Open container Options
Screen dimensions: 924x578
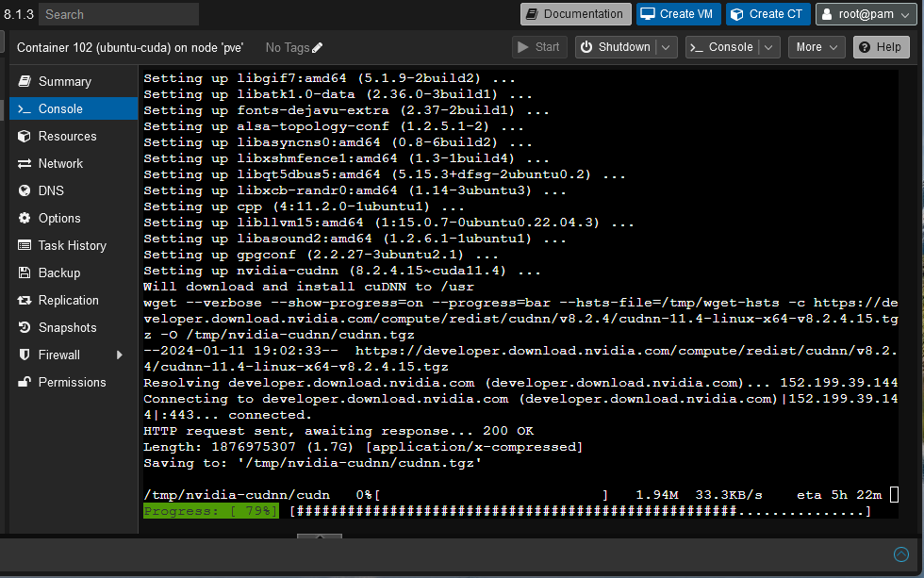(74, 218)
